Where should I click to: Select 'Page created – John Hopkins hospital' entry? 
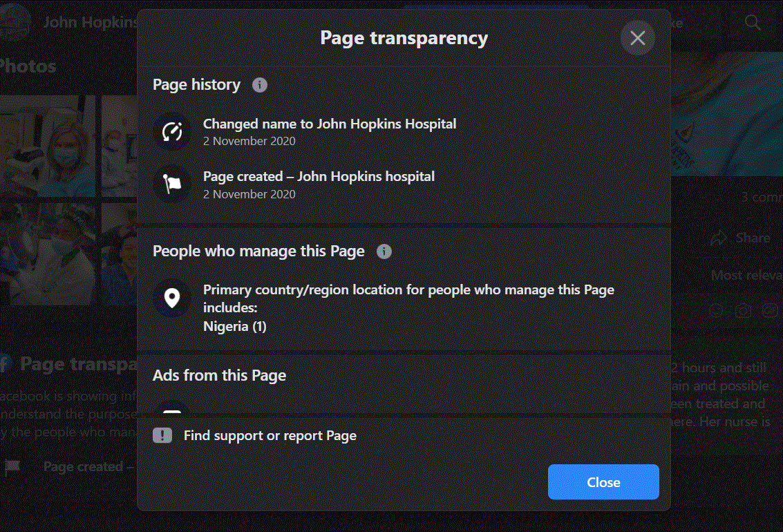pyautogui.click(x=319, y=177)
